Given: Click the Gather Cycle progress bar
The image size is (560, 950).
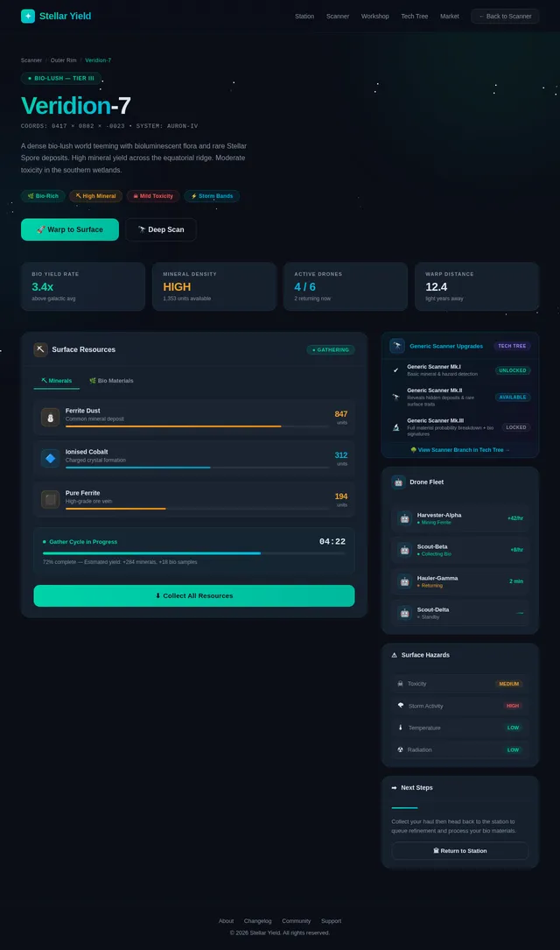Looking at the screenshot, I should click(194, 553).
